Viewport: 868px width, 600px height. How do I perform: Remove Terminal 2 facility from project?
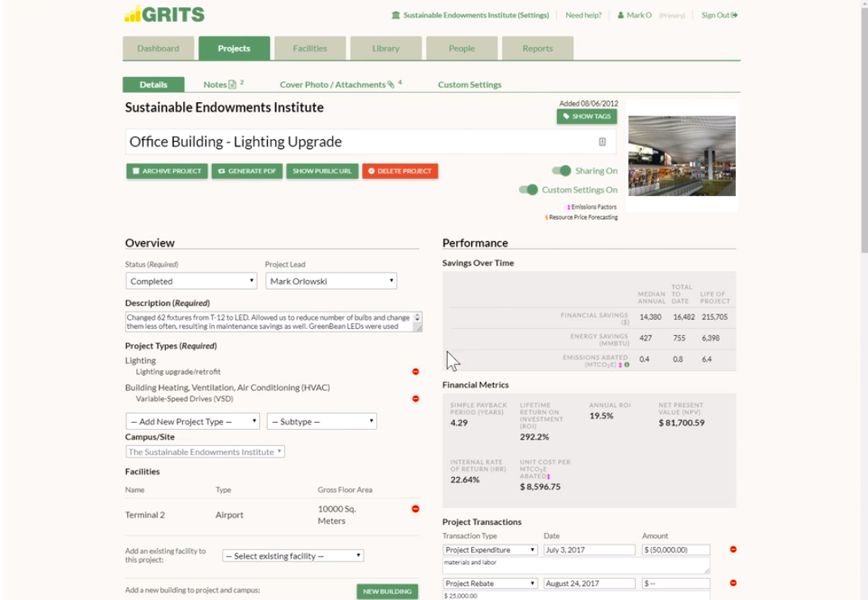415,509
